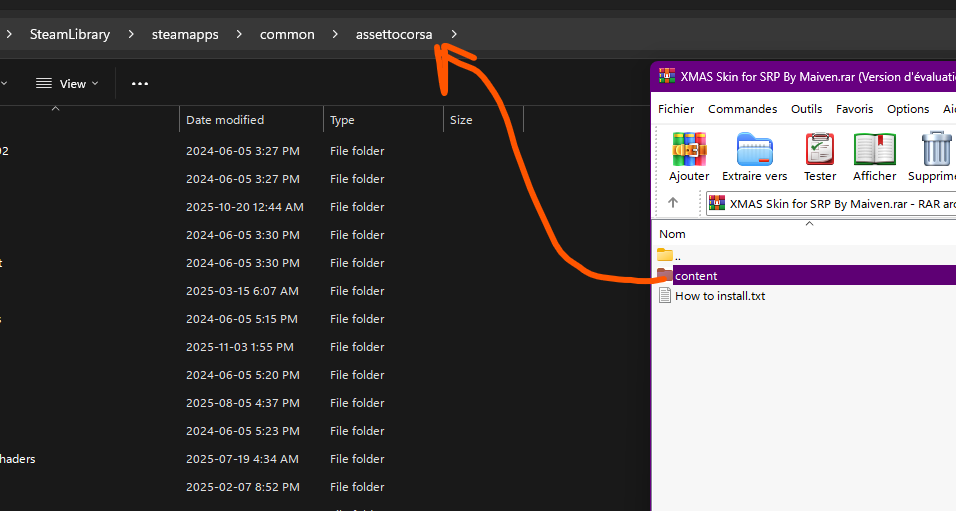Viewport: 956px width, 511px height.
Task: Open the View dropdown in Explorer
Action: [x=66, y=84]
